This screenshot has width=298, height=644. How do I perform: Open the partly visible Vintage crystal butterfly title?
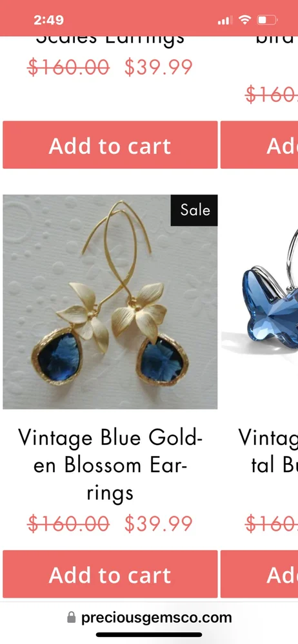coord(268,451)
